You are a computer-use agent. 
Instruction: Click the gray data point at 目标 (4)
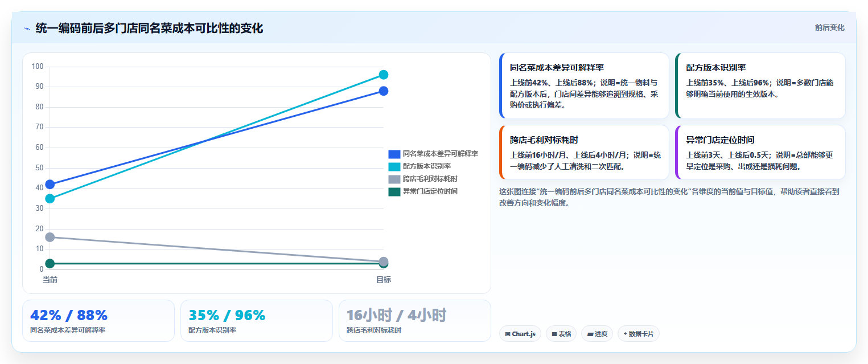pos(384,261)
